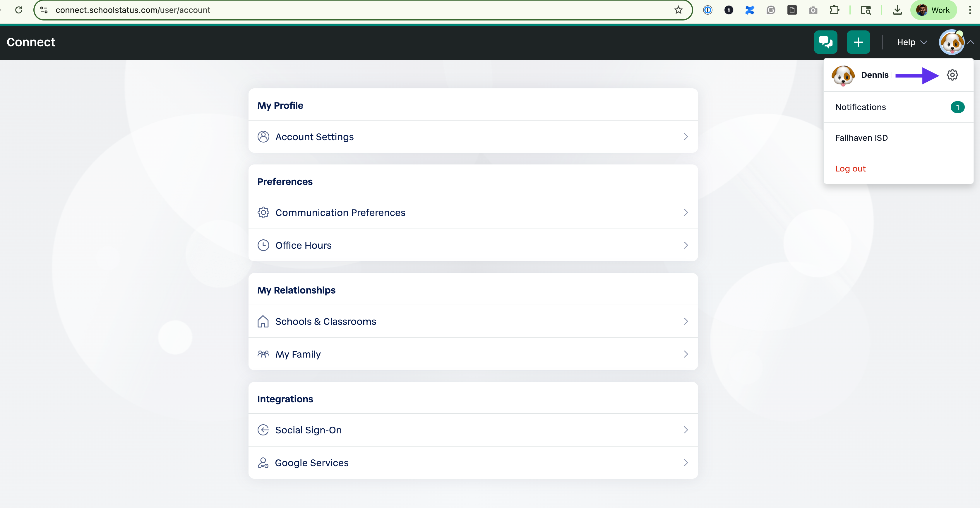980x508 pixels.
Task: Log out of the account
Action: pos(851,169)
